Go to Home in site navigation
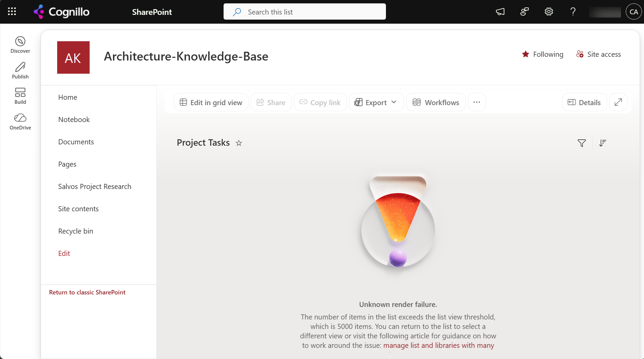644x359 pixels. (68, 97)
